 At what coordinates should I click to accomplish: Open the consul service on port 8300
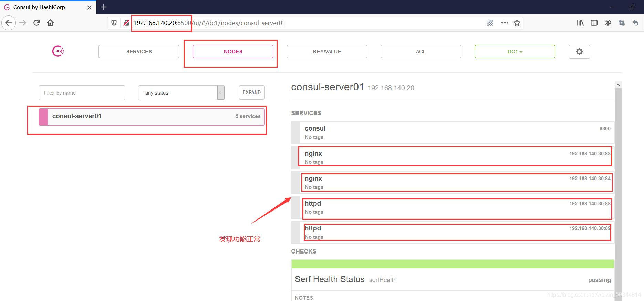pos(453,132)
